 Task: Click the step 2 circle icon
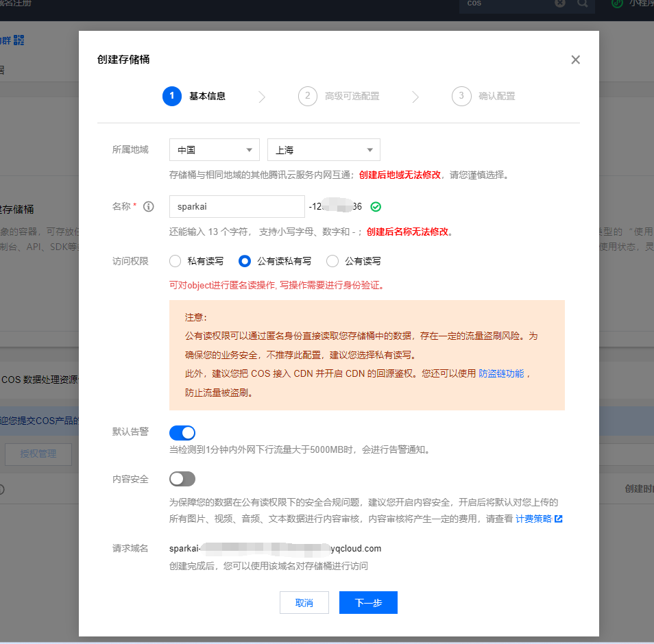(308, 96)
